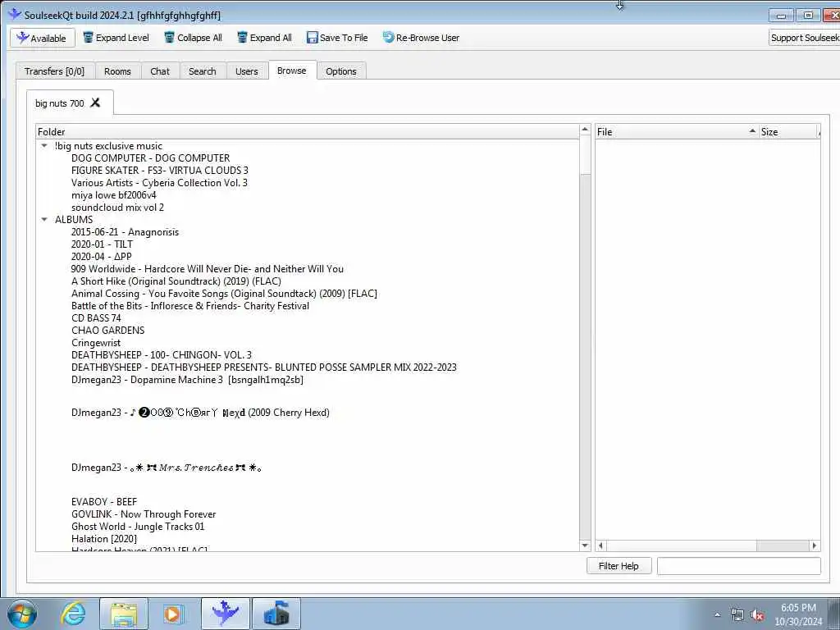Sort by the File column header

(x=677, y=132)
